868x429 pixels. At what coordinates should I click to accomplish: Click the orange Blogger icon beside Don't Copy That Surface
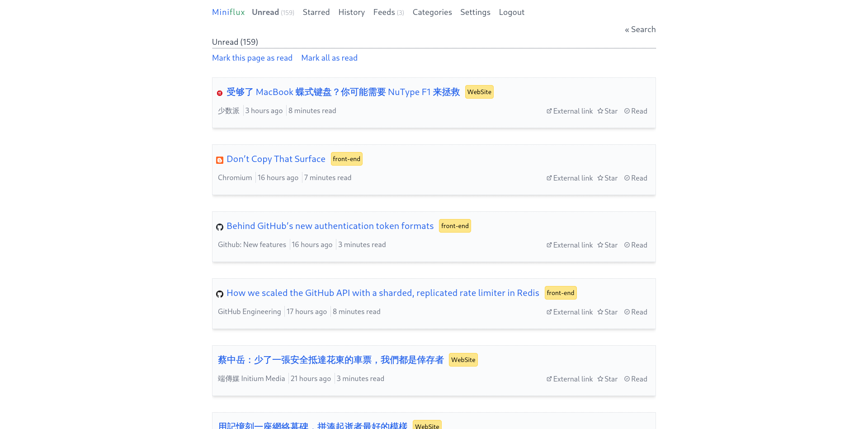[220, 160]
